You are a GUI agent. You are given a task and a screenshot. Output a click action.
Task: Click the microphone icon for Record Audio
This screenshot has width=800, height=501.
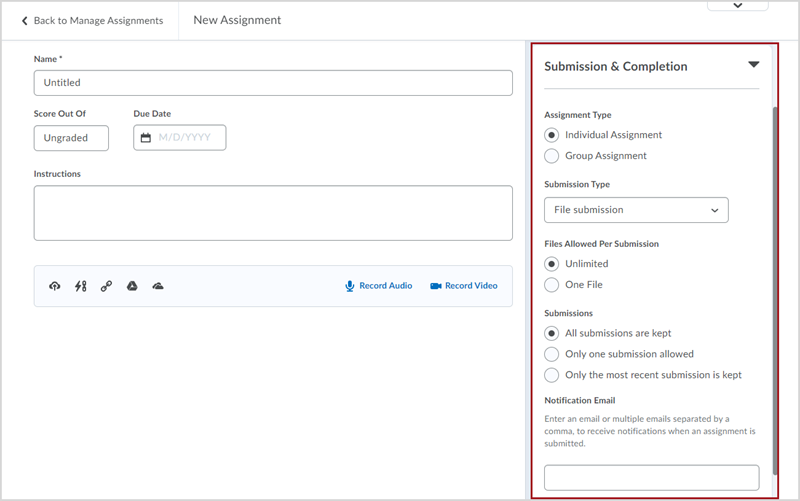[x=349, y=286]
